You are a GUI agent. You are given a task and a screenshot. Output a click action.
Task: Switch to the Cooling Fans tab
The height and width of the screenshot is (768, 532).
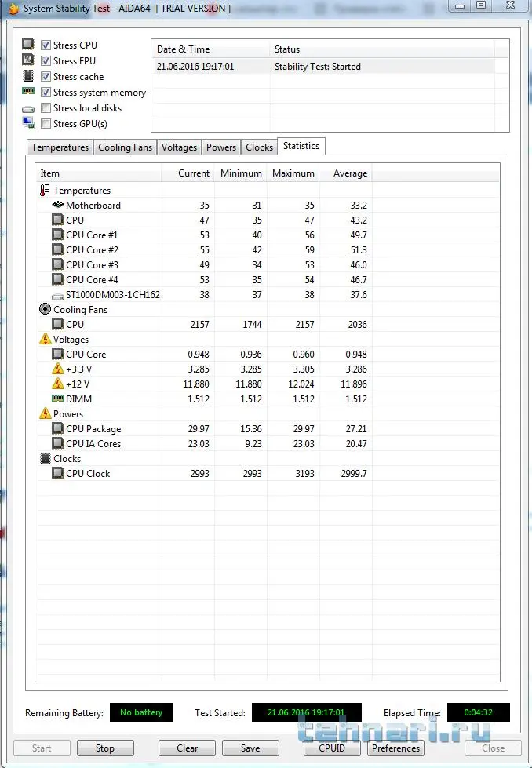pyautogui.click(x=125, y=147)
